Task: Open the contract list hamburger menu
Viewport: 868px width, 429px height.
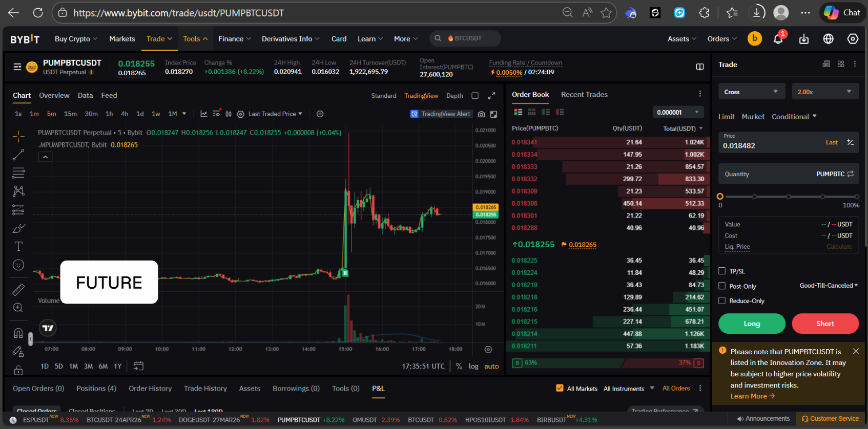Action: click(x=17, y=67)
